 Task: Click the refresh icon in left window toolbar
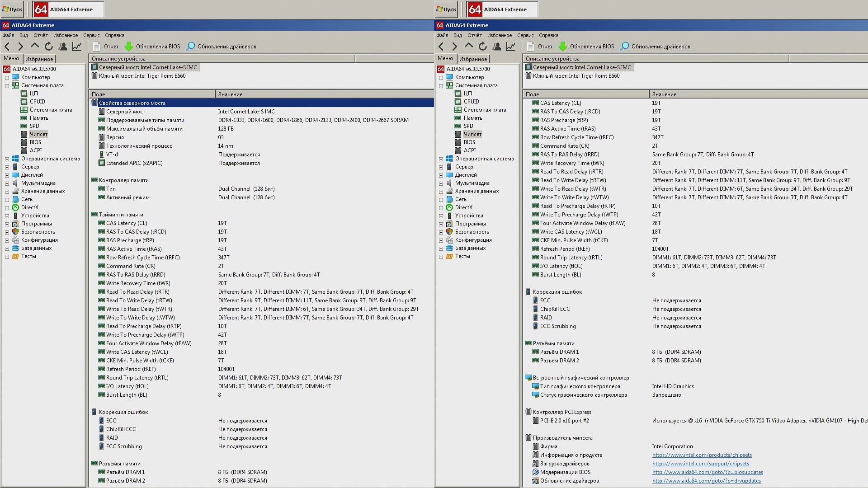pyautogui.click(x=49, y=47)
